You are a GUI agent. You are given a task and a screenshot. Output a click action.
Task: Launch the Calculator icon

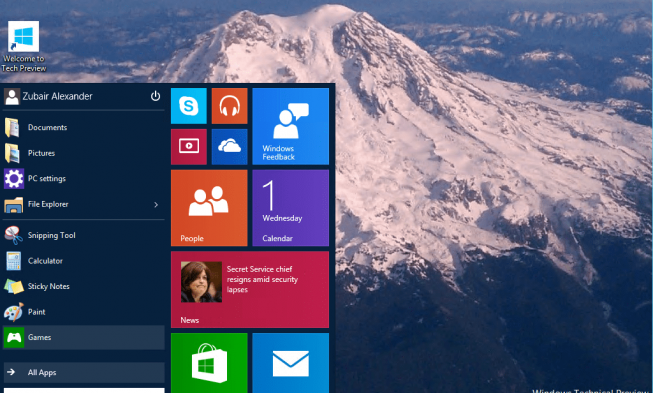tap(13, 261)
